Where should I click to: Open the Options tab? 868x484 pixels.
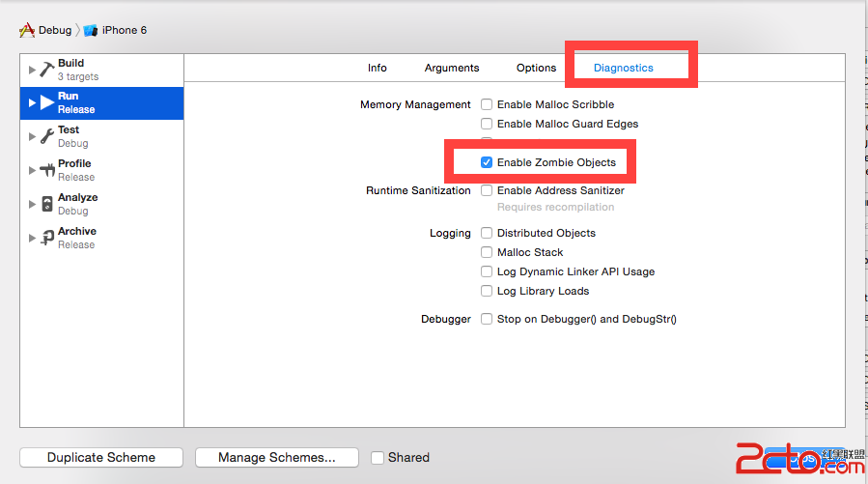[536, 68]
